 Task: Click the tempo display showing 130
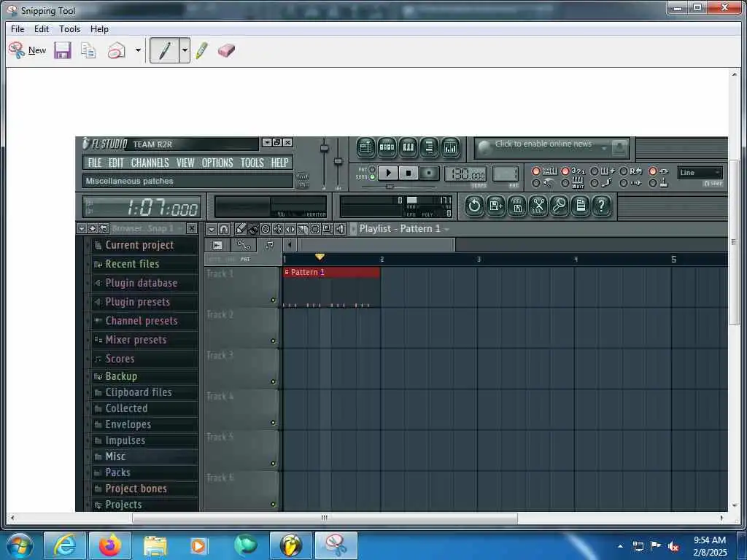click(465, 174)
